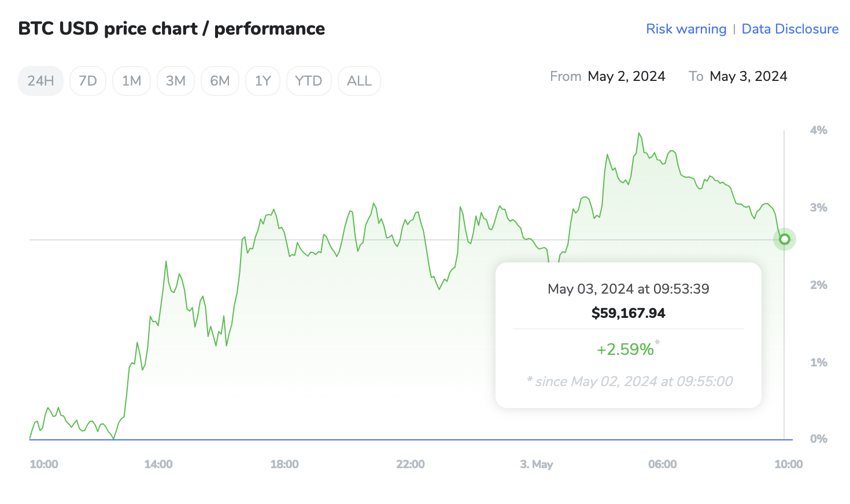This screenshot has height=504, width=850.
Task: Open the Data Disclosure page
Action: click(790, 28)
